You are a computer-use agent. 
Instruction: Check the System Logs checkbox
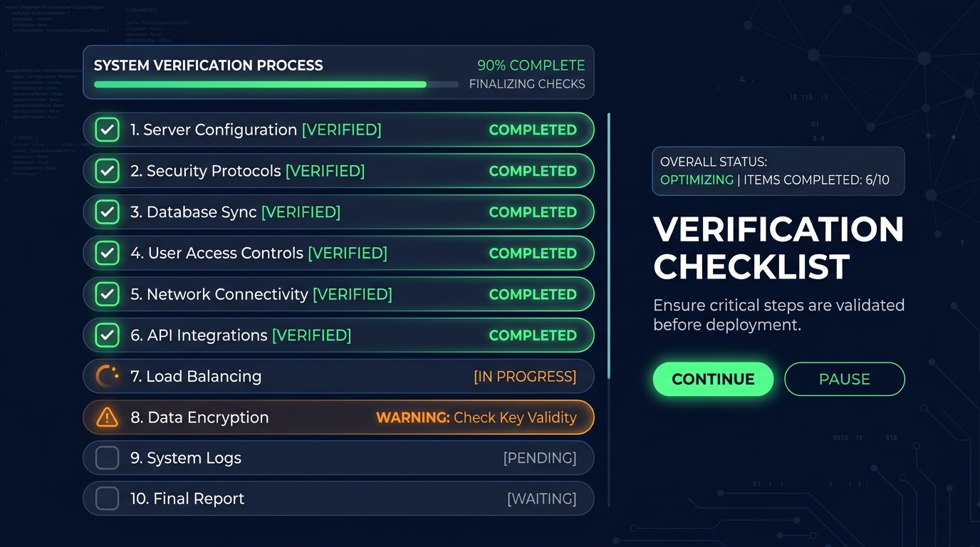[x=107, y=458]
